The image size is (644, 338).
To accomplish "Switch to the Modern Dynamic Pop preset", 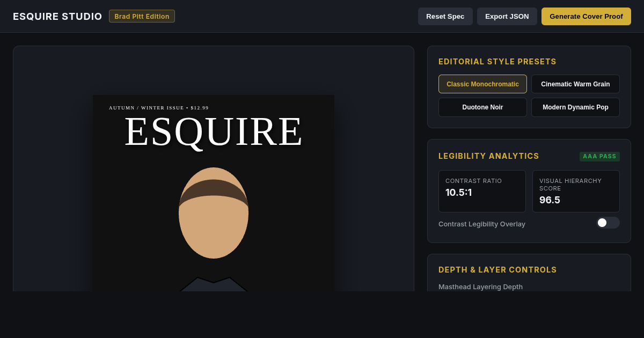I will [575, 107].
